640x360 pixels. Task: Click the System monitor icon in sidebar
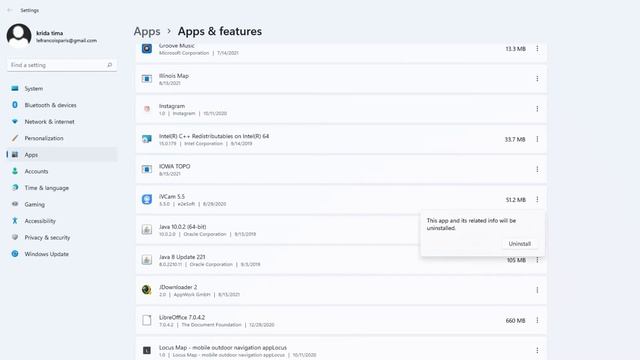click(x=15, y=88)
